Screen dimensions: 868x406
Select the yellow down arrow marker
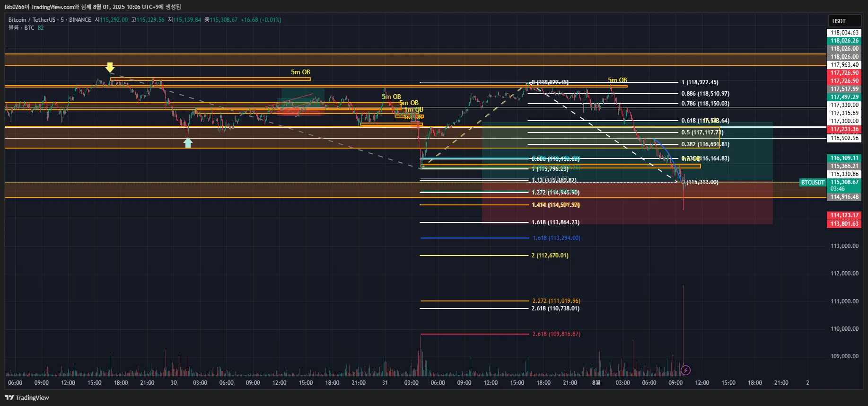coord(110,67)
